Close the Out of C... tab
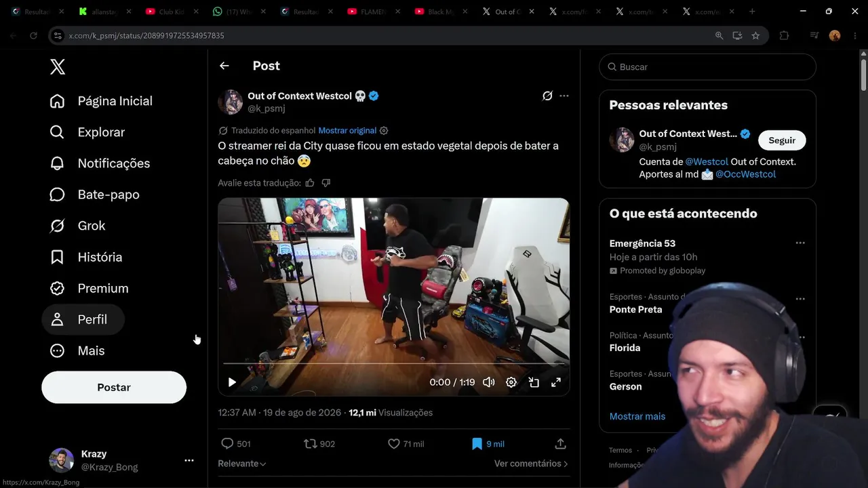This screenshot has height=488, width=868. (532, 12)
